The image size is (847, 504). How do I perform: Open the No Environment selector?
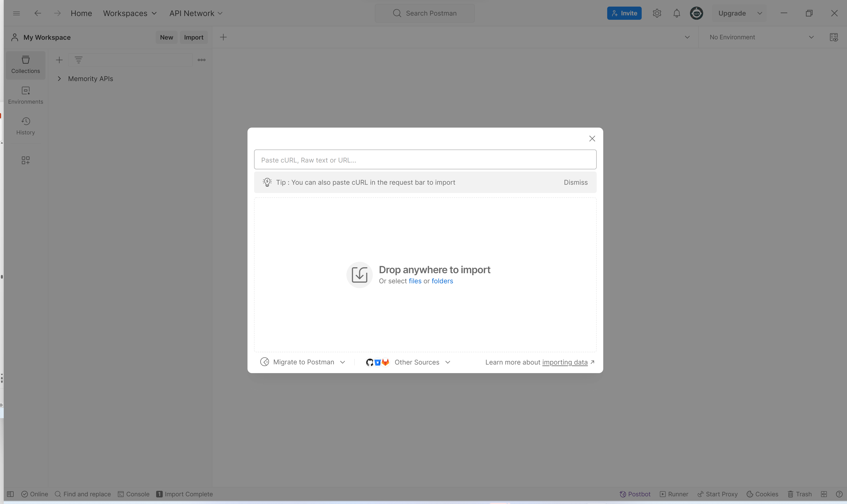[x=761, y=37]
